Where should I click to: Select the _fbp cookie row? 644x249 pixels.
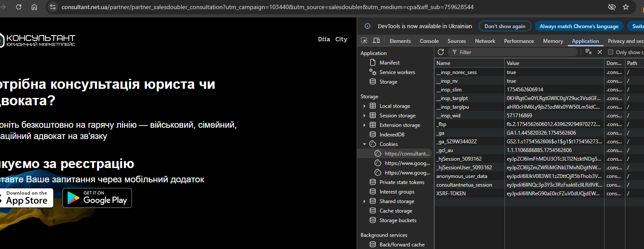[539, 124]
